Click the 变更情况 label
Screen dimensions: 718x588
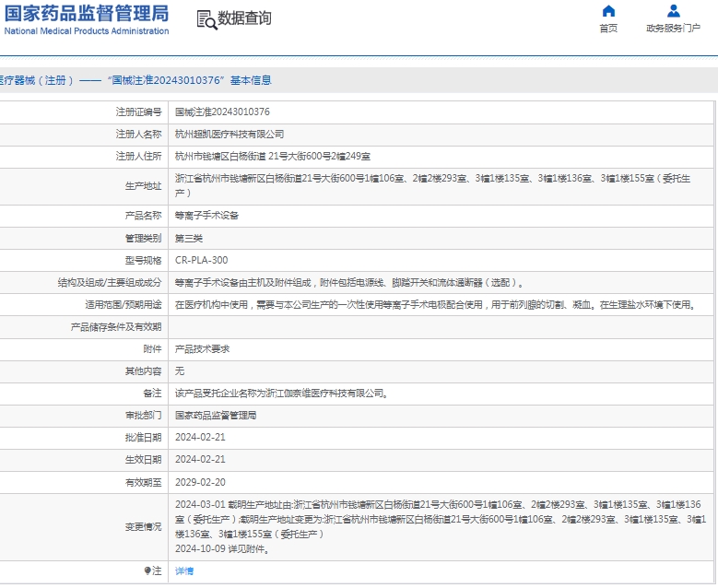pos(144,527)
